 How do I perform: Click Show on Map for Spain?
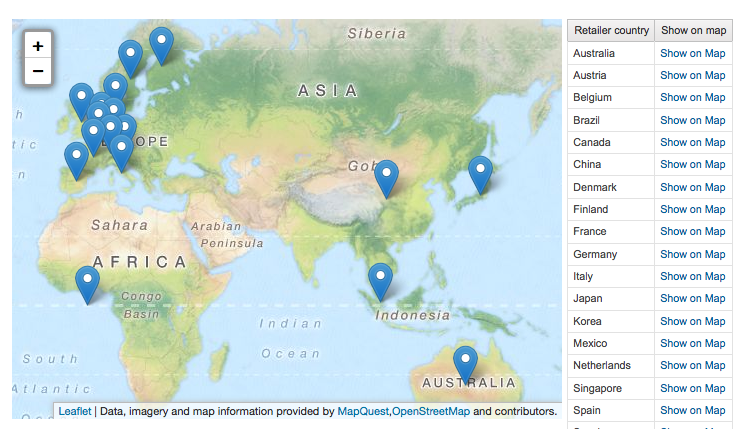[693, 410]
